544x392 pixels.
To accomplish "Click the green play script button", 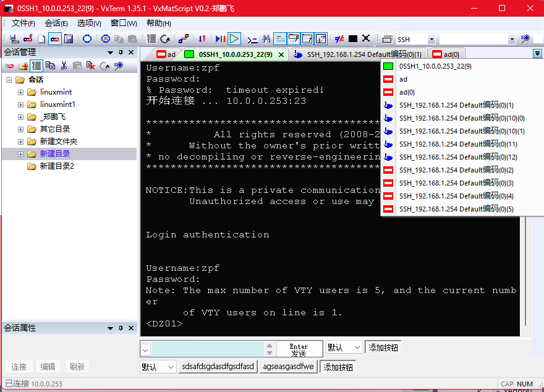I will point(234,39).
